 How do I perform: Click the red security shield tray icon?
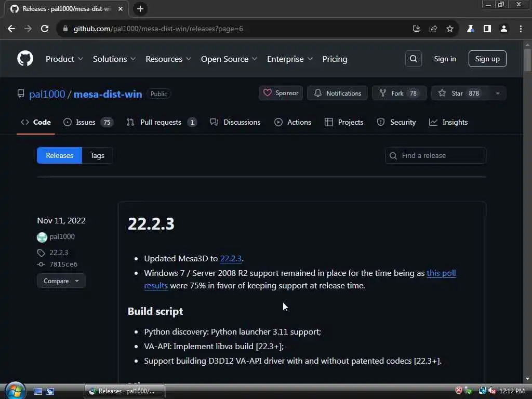point(459,391)
